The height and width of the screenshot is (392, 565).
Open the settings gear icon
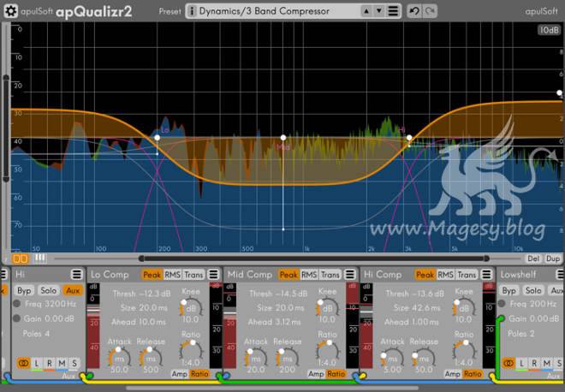pyautogui.click(x=11, y=11)
